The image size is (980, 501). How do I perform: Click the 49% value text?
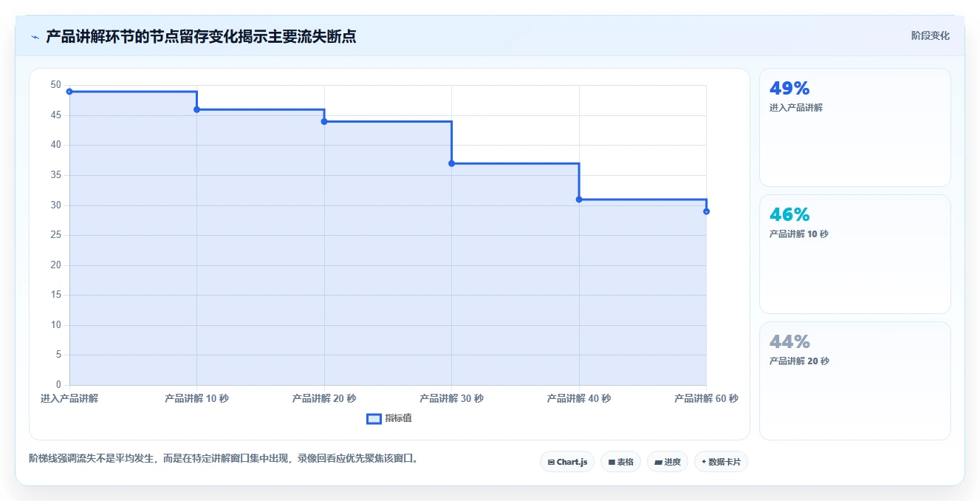tap(789, 89)
